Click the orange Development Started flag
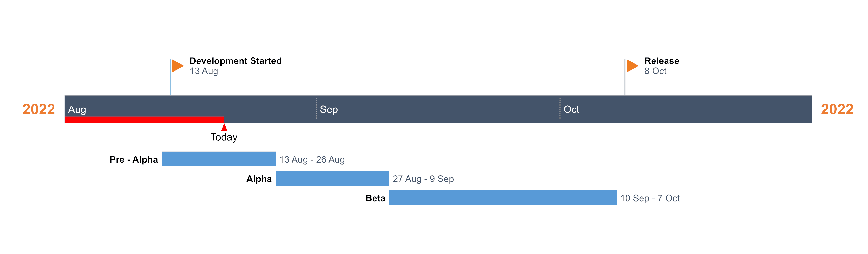 [x=177, y=66]
